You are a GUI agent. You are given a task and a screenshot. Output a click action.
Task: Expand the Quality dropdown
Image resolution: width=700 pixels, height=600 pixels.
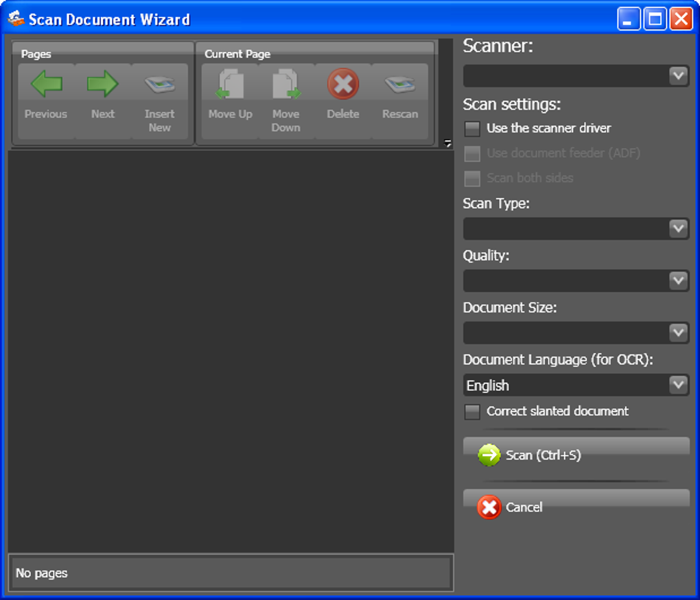coord(679,280)
